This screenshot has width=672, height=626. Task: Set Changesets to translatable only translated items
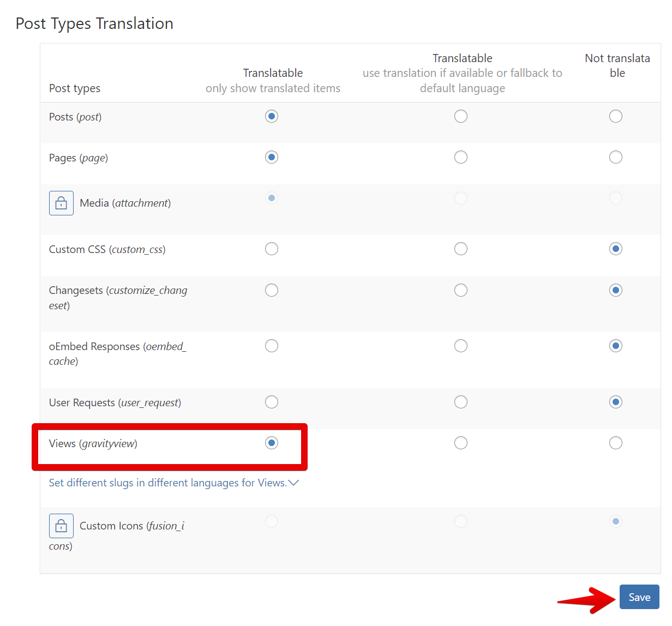point(272,290)
